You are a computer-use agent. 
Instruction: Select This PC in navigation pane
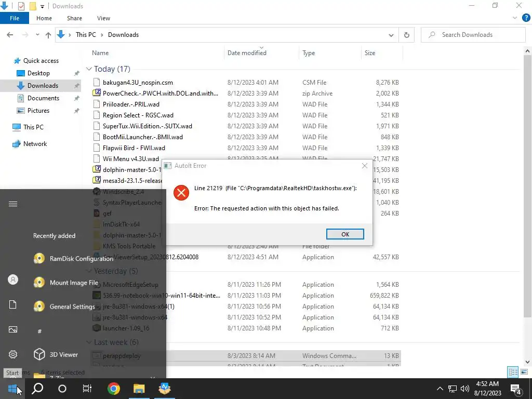[x=33, y=127]
